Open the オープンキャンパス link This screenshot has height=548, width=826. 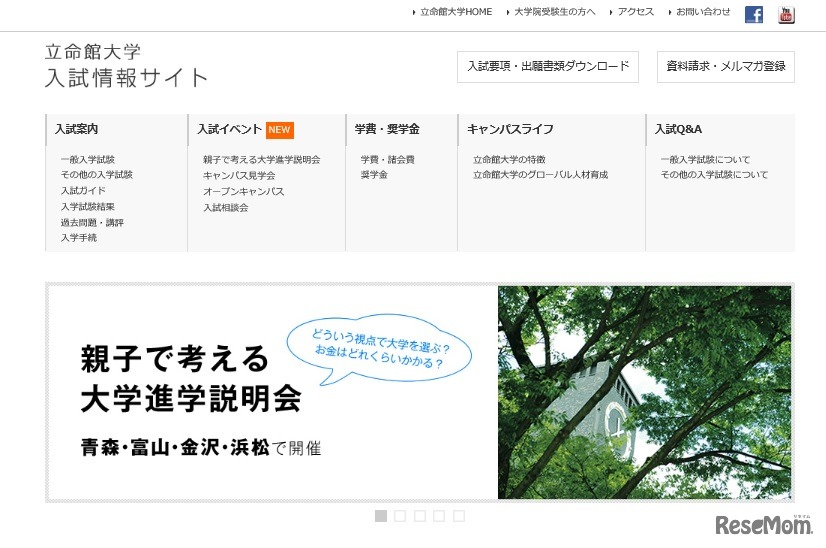(244, 191)
